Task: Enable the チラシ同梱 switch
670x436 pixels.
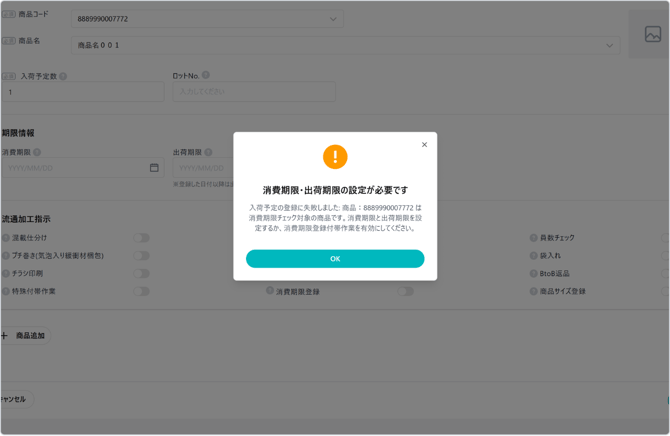Action: point(142,273)
